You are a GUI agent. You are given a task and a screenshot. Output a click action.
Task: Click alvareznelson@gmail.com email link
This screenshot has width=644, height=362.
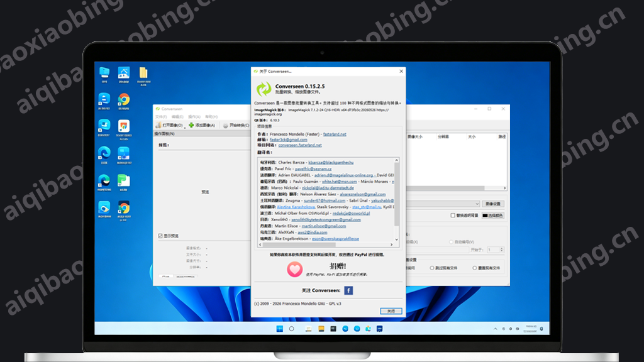[x=362, y=194]
